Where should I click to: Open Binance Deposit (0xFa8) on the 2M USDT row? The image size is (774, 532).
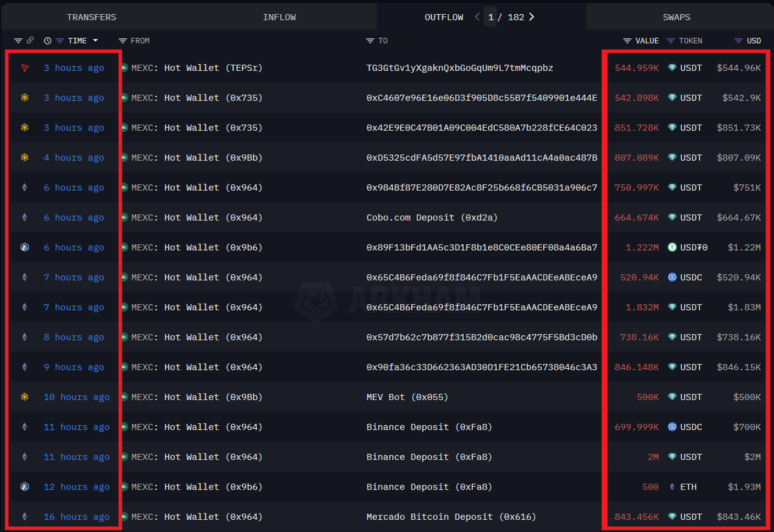click(430, 457)
